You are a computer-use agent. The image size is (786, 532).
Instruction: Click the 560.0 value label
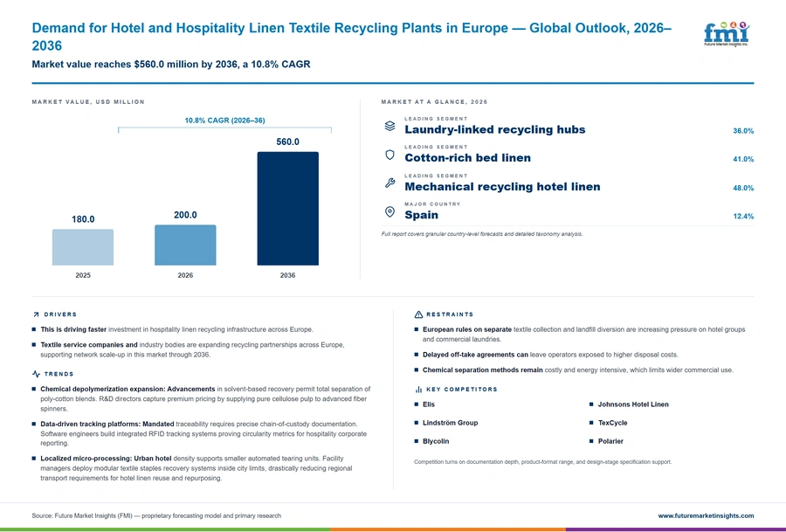pos(287,142)
